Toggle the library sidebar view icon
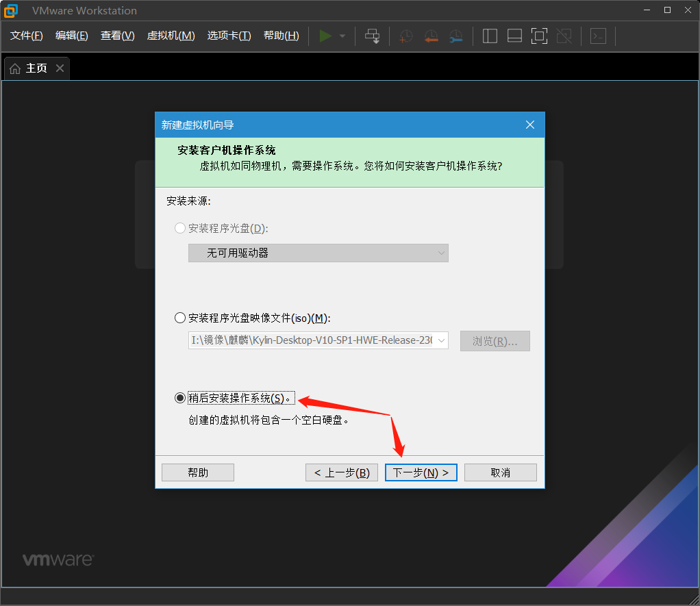This screenshot has width=700, height=606. coord(490,36)
